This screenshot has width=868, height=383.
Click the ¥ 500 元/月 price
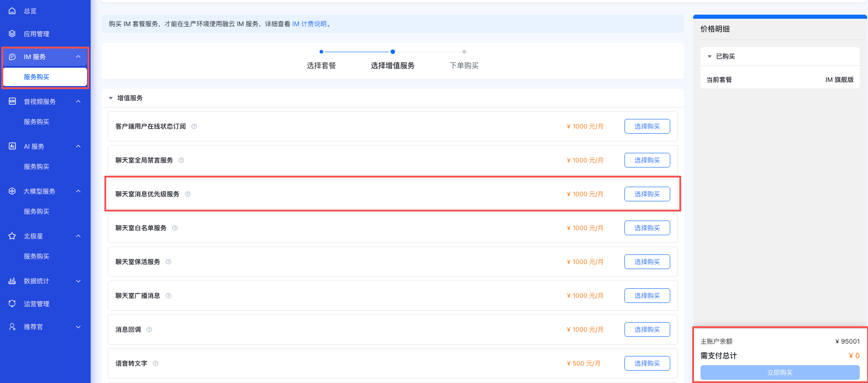tap(584, 363)
